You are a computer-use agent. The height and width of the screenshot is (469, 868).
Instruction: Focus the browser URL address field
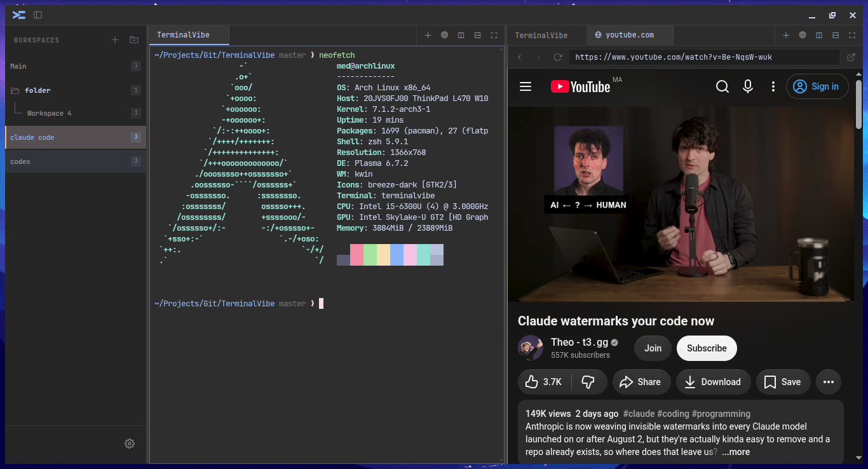[x=704, y=57]
